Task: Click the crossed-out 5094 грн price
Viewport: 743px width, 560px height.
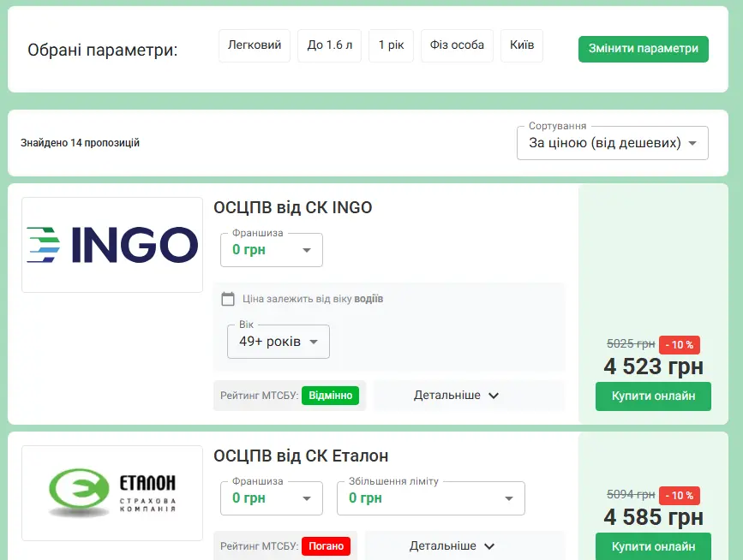Action: click(631, 495)
